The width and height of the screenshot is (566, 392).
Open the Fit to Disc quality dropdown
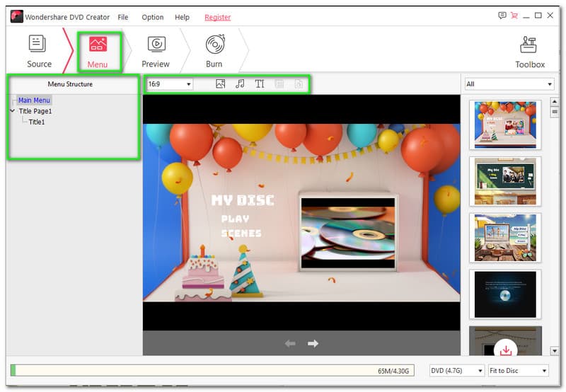coord(518,371)
